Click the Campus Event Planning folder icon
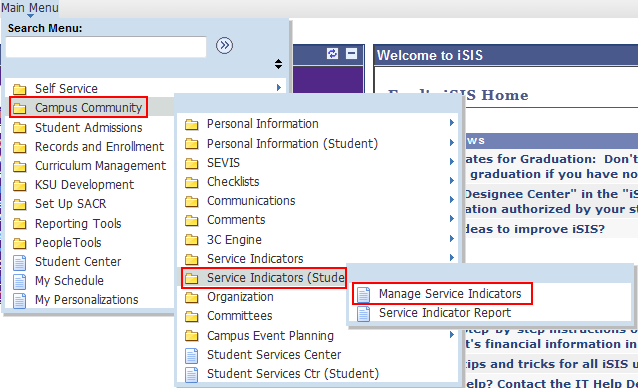Screen dimensions: 638x388 (192, 336)
